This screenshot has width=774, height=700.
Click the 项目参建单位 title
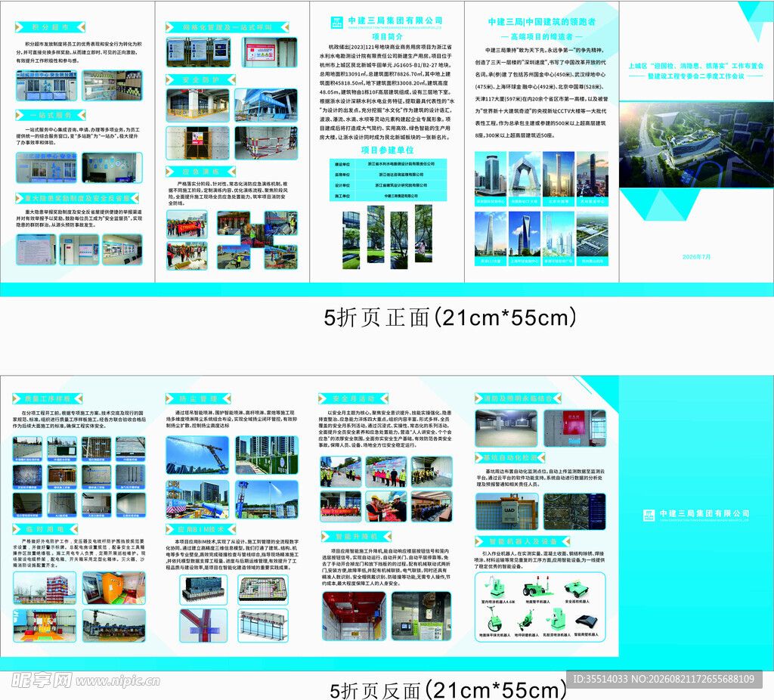(x=387, y=150)
